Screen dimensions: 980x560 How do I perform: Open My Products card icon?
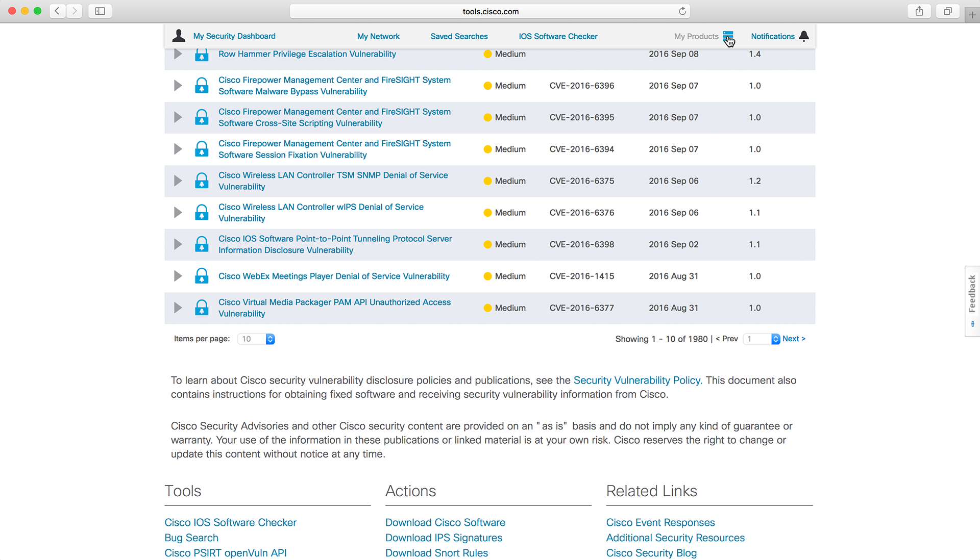728,36
